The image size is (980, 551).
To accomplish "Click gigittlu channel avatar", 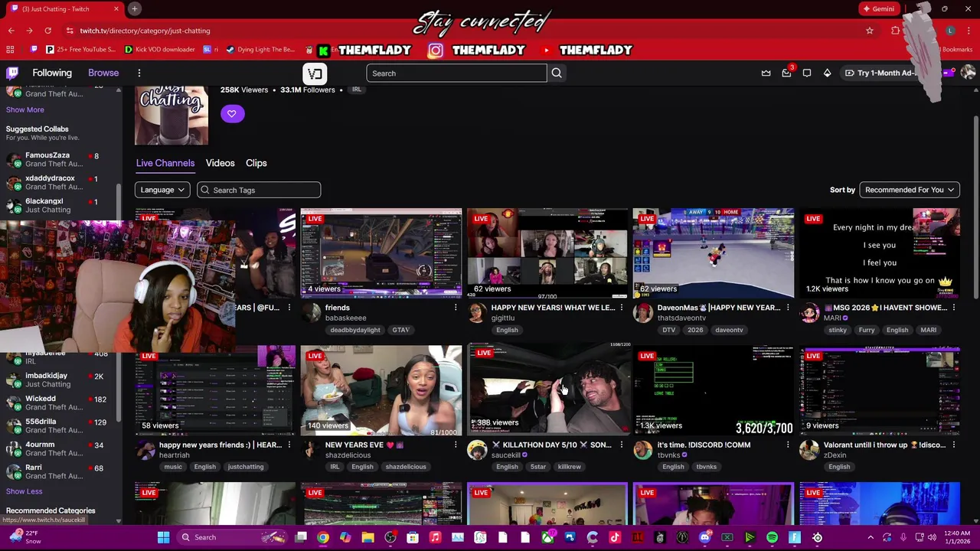I will [x=477, y=313].
